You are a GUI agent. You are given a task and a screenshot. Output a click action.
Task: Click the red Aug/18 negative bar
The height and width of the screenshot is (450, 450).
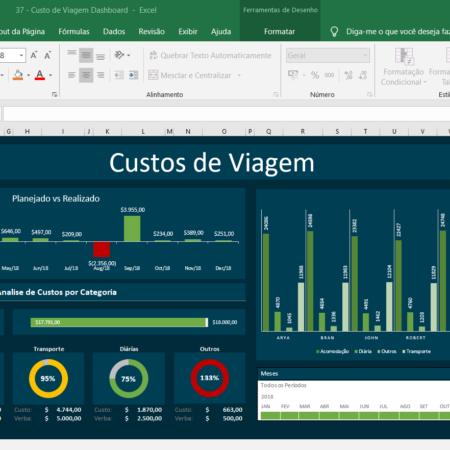(101, 249)
